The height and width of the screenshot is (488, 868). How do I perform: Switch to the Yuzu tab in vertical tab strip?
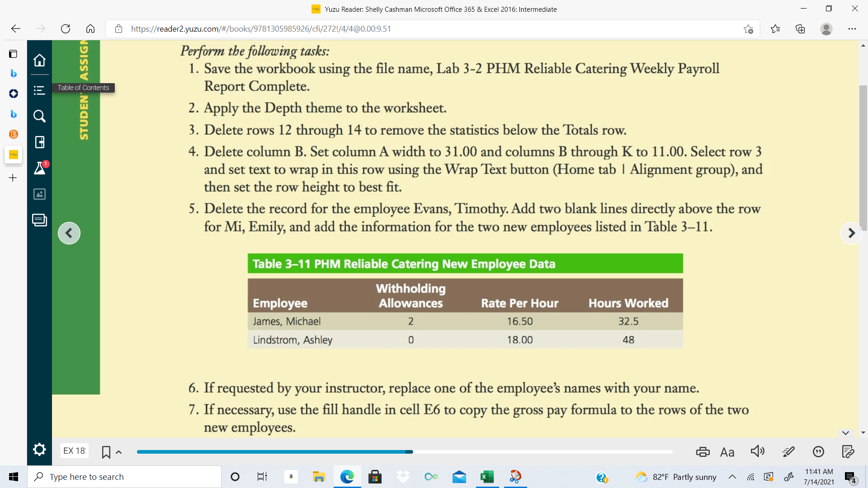point(14,155)
